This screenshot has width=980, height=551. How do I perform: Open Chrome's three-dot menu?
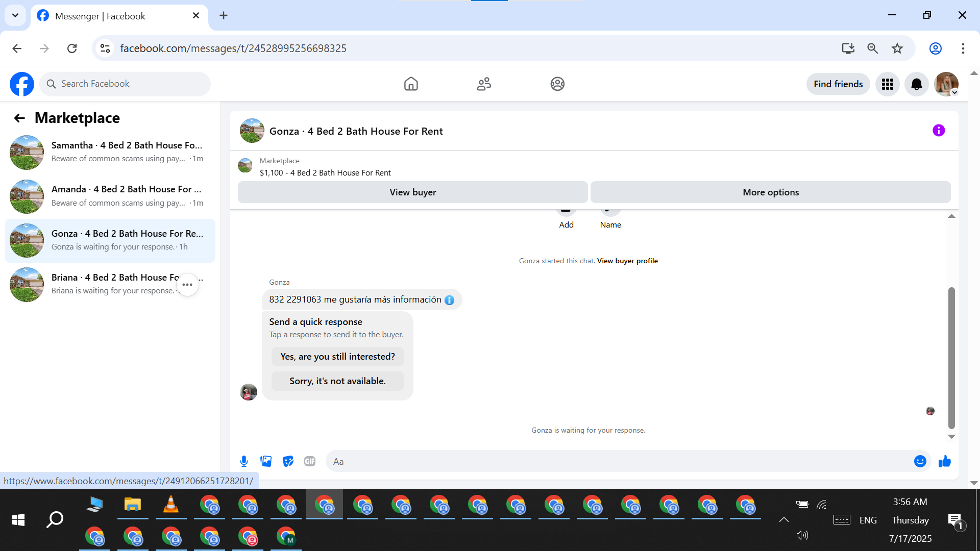[x=963, y=48]
